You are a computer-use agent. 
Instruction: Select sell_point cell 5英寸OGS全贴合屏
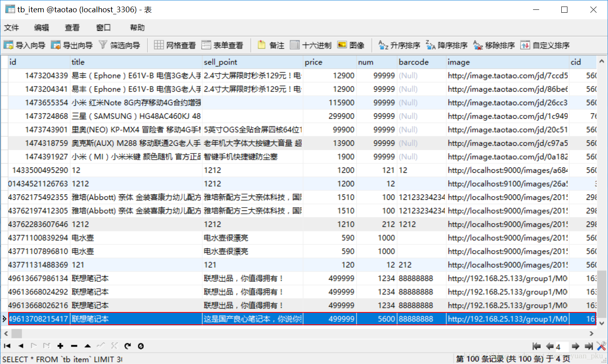(253, 129)
